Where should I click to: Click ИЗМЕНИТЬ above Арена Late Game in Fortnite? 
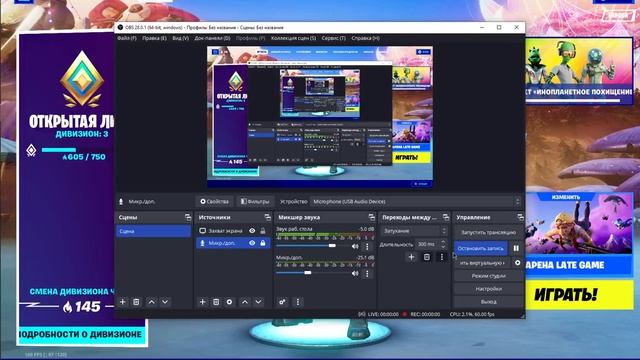566,197
